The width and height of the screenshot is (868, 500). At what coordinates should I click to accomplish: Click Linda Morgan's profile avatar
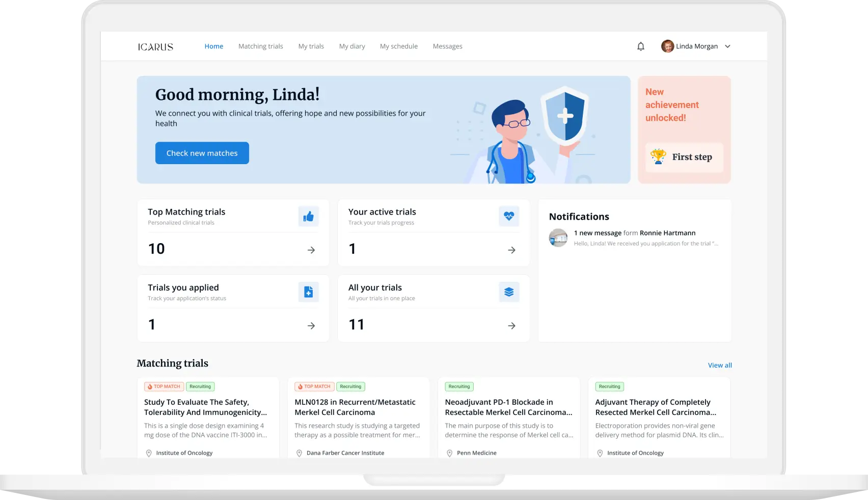click(x=667, y=46)
